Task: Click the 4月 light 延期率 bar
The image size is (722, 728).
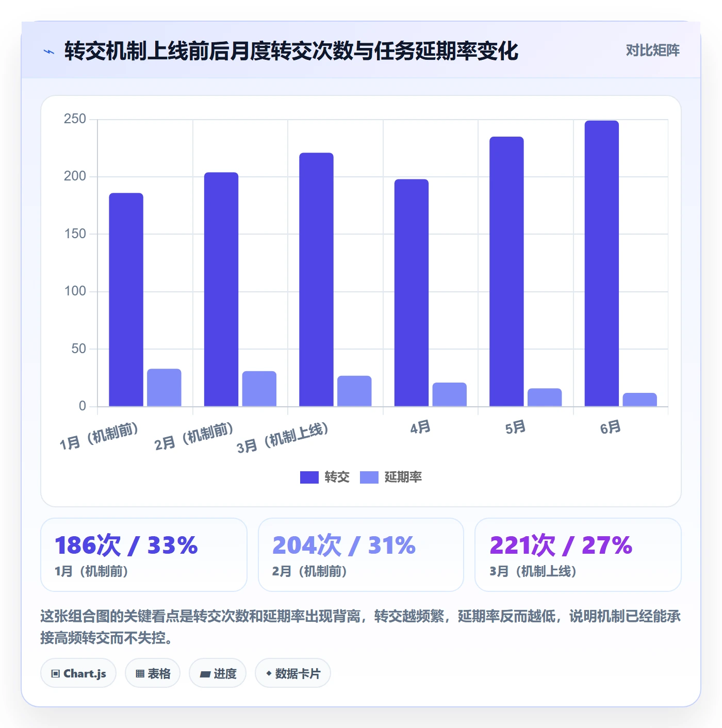Action: tap(450, 394)
